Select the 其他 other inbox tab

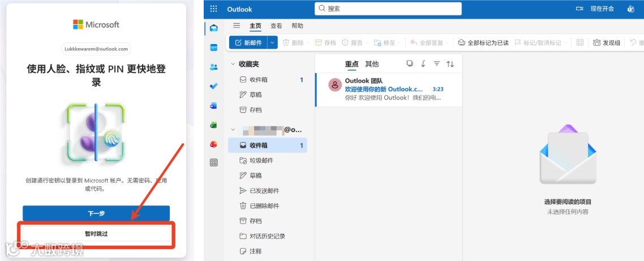(372, 64)
